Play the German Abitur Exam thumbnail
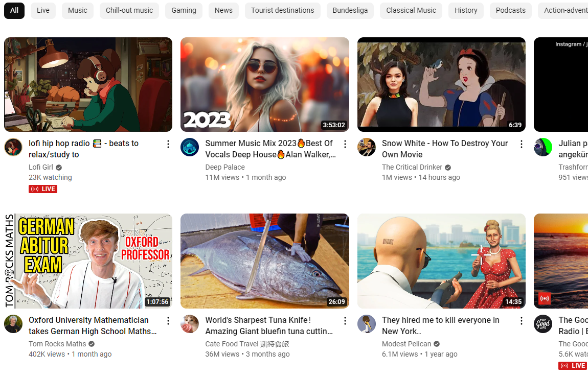The image size is (588, 376). pyautogui.click(x=88, y=261)
